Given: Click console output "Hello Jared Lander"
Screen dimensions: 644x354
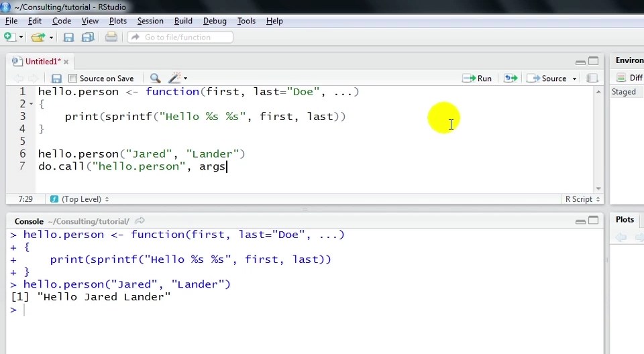Looking at the screenshot, I should coord(103,297).
